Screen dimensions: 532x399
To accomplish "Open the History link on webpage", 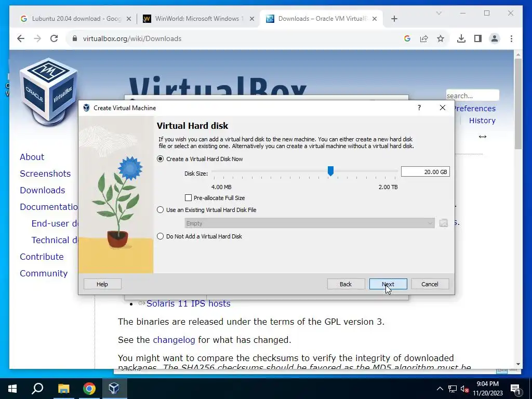I will (x=482, y=121).
